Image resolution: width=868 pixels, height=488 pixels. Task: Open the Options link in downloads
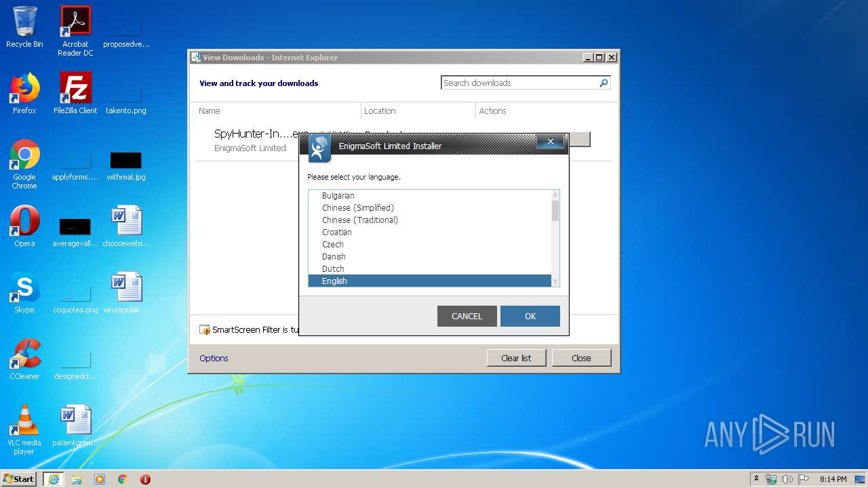coord(214,358)
